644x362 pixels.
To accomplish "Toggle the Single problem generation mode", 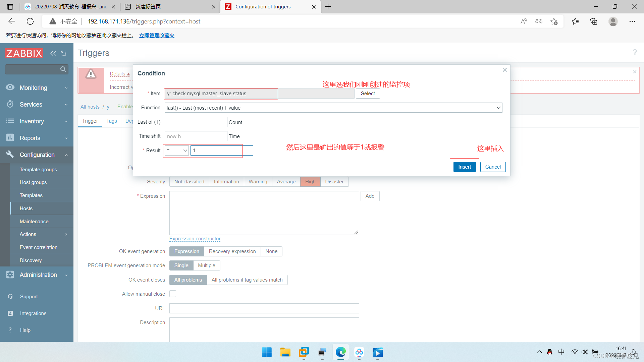I will [181, 265].
